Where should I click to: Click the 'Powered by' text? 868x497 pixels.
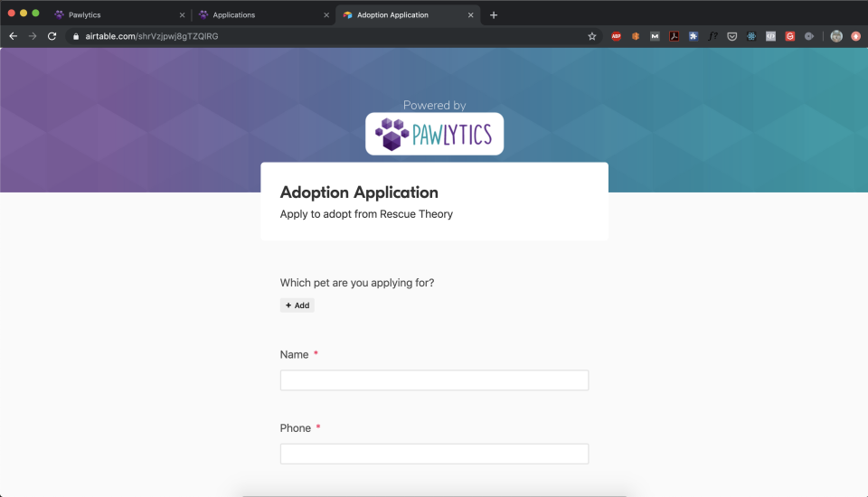[435, 105]
